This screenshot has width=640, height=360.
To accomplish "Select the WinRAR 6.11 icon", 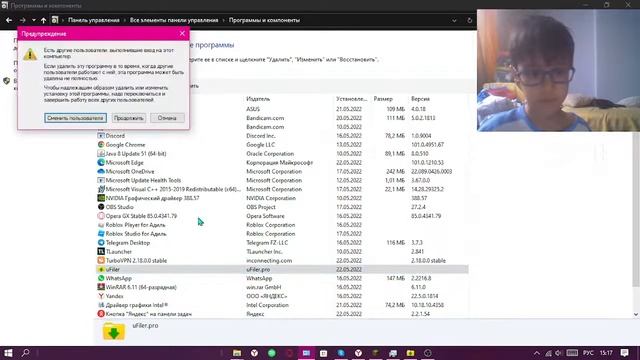I will [101, 287].
